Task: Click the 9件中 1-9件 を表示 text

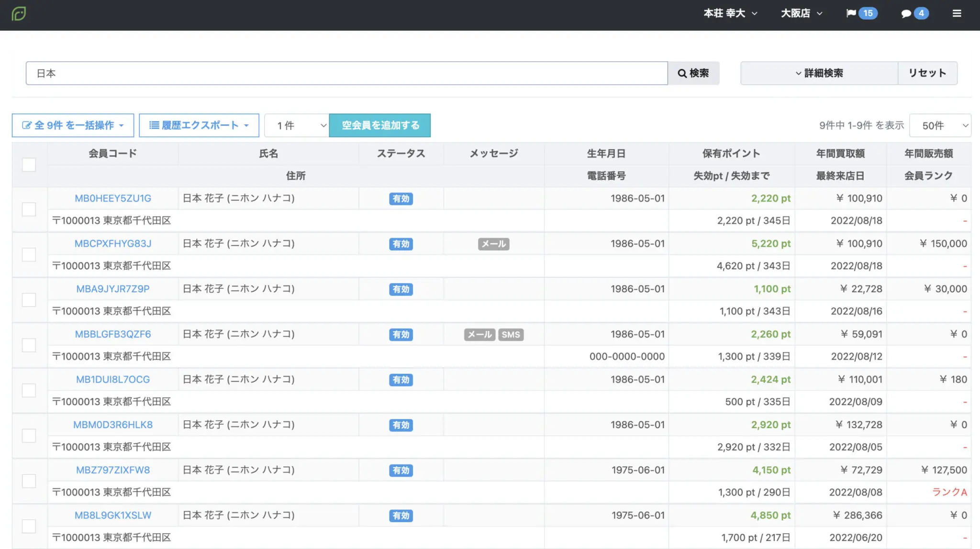Action: coord(861,125)
